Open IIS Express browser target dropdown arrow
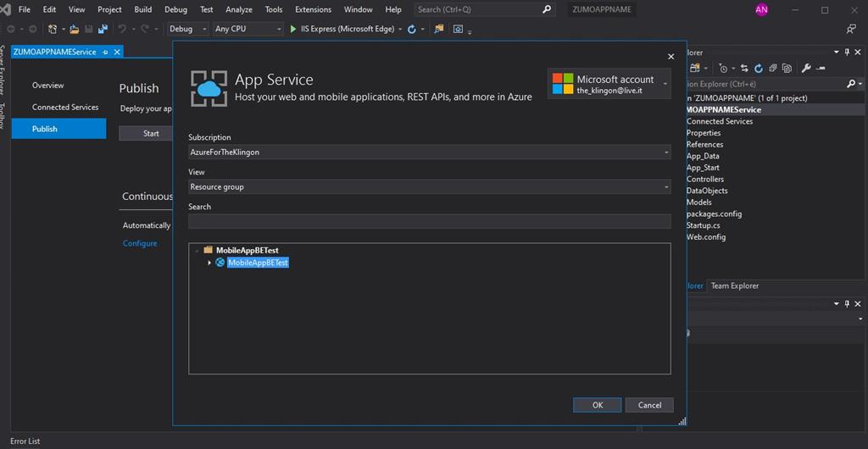The image size is (868, 449). point(400,30)
